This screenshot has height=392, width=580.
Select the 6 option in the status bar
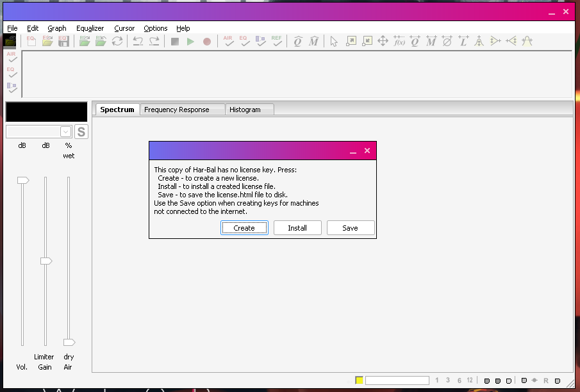coord(459,380)
